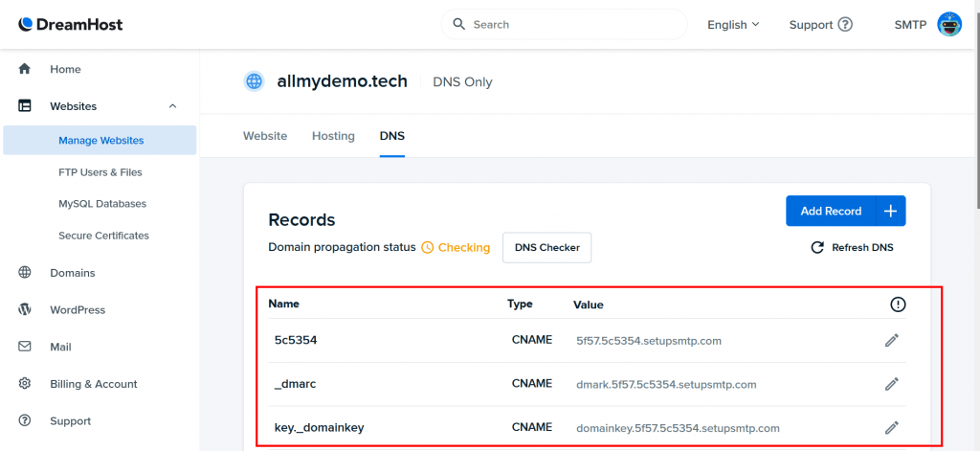
Task: Click the allmydemo.tech domain title
Action: 343,81
